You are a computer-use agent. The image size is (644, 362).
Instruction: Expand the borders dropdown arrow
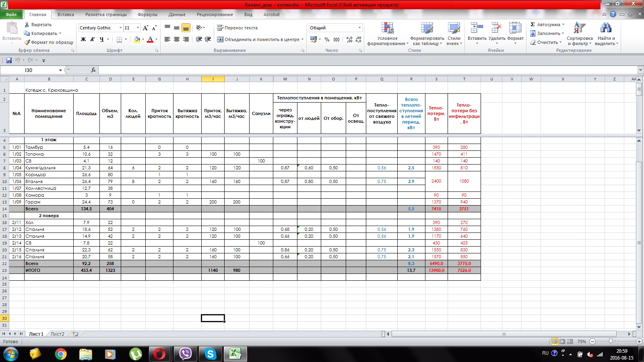pos(126,39)
